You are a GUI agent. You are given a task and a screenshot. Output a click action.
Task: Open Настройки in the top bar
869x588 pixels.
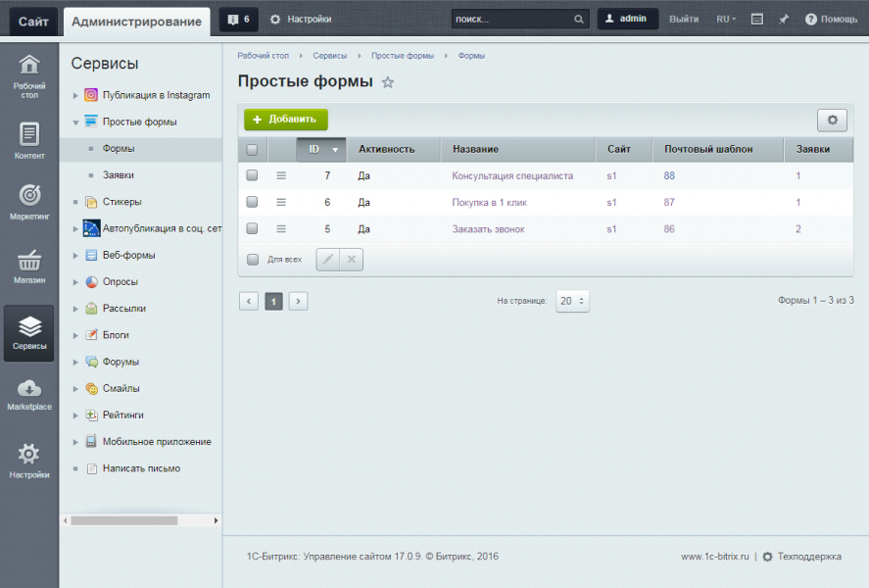pos(301,20)
